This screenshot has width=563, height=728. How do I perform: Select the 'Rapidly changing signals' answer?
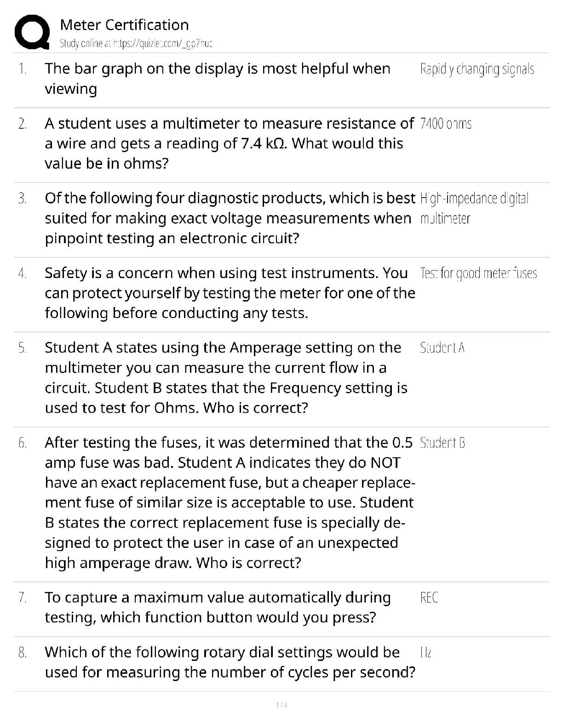click(477, 69)
